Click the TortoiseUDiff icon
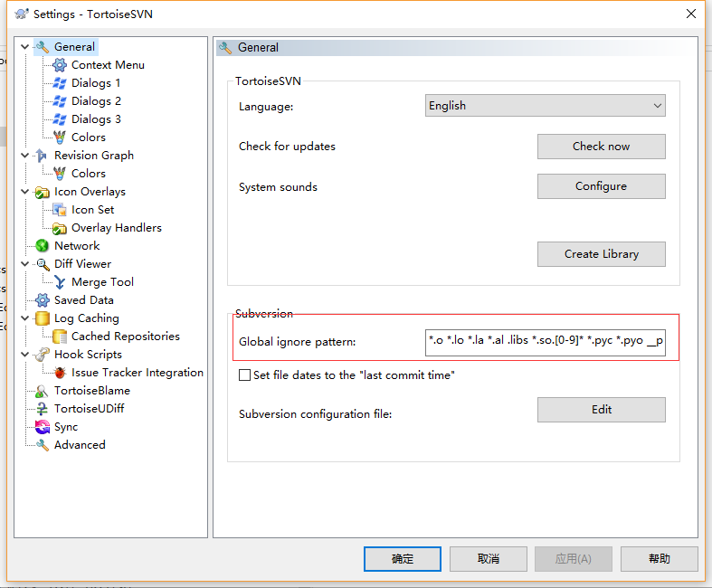The width and height of the screenshot is (712, 588). (x=43, y=409)
